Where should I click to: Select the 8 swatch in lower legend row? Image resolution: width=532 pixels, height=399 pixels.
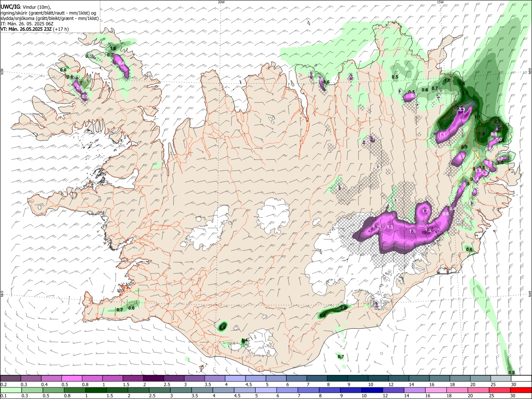(x=330, y=390)
